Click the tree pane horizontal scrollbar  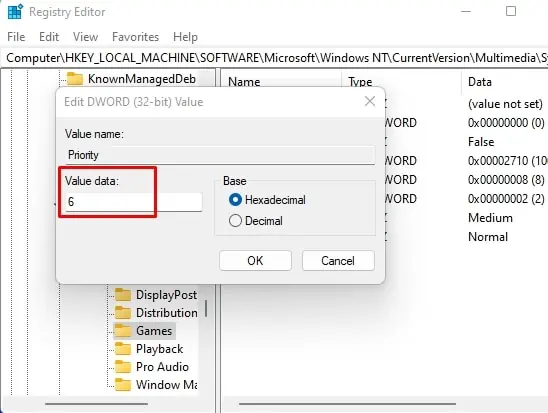coord(96,404)
